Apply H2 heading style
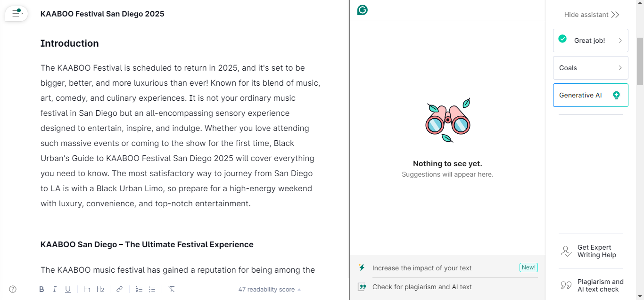The width and height of the screenshot is (644, 300). point(100,289)
